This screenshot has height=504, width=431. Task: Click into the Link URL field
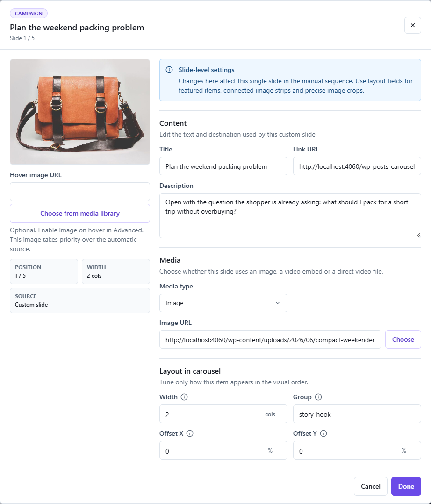pyautogui.click(x=357, y=166)
